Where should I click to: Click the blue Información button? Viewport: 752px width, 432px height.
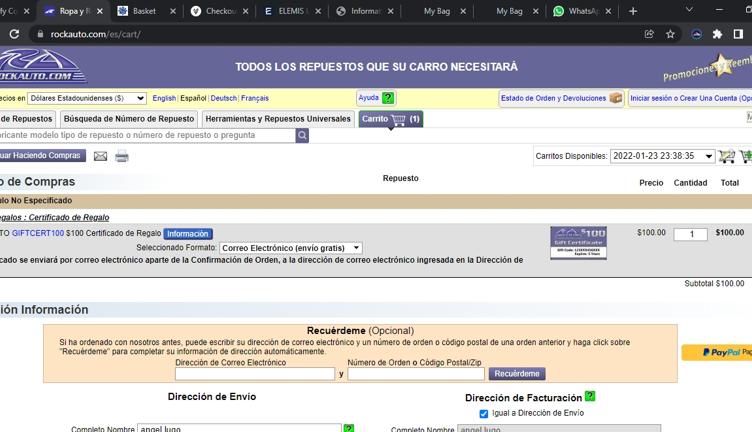click(x=188, y=234)
